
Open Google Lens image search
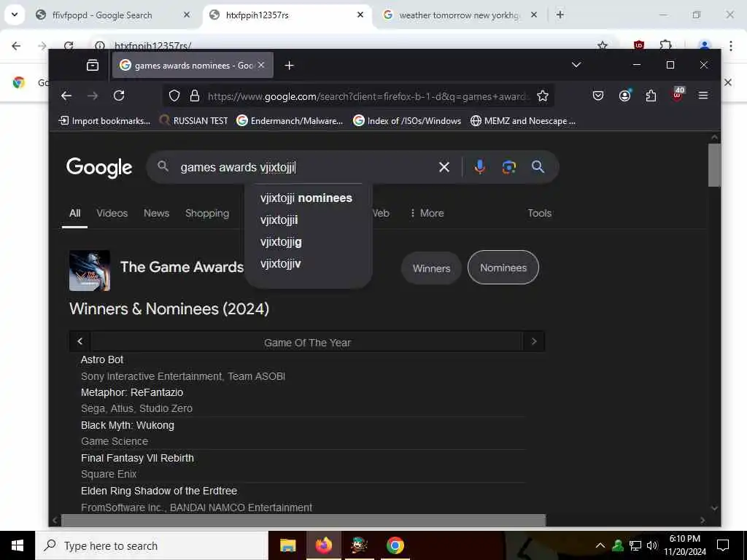508,167
